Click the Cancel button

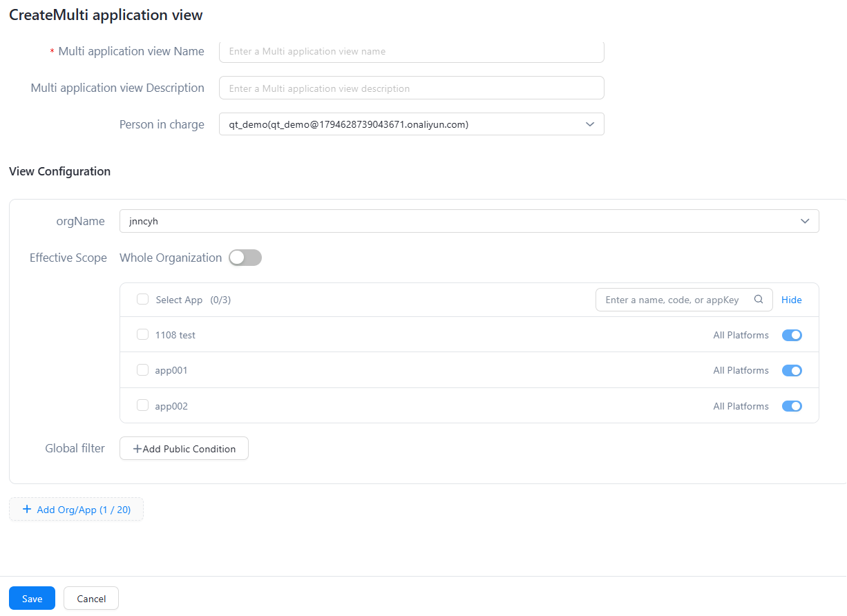pos(91,599)
